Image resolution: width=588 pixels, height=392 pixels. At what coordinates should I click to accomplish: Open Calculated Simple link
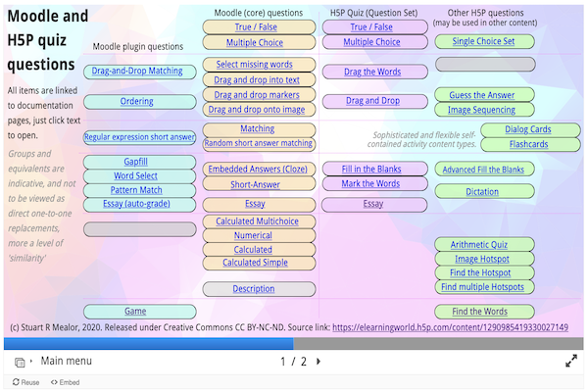(255, 263)
